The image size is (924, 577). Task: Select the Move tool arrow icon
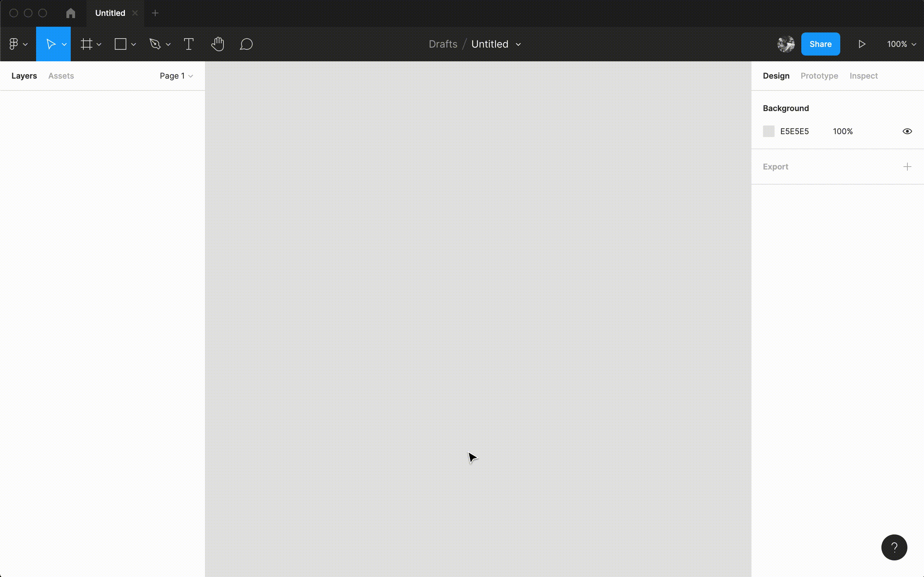[x=51, y=44]
